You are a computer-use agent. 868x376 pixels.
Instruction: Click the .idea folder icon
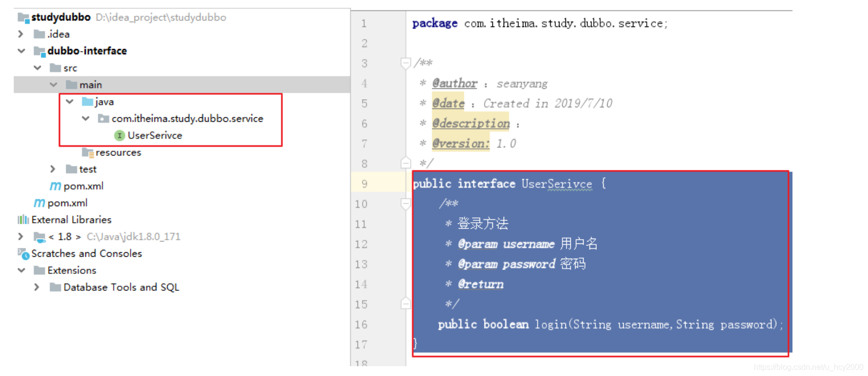[x=39, y=34]
